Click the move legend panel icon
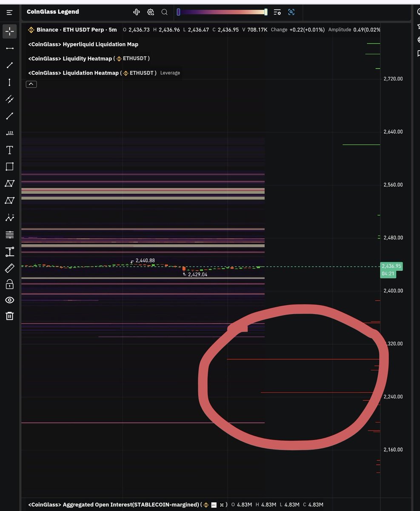Screen dimensions: 420x511 [x=137, y=12]
